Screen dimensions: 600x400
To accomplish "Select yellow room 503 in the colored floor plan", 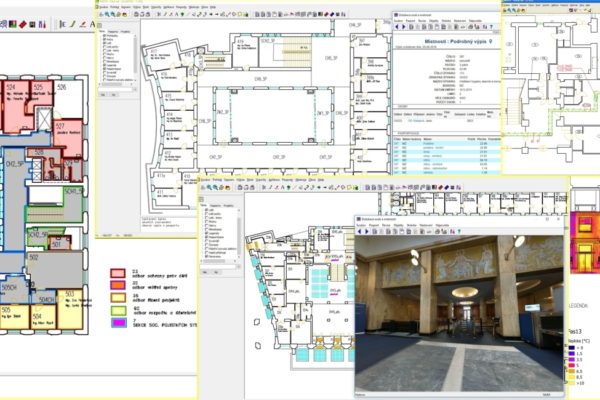I will 70,309.
